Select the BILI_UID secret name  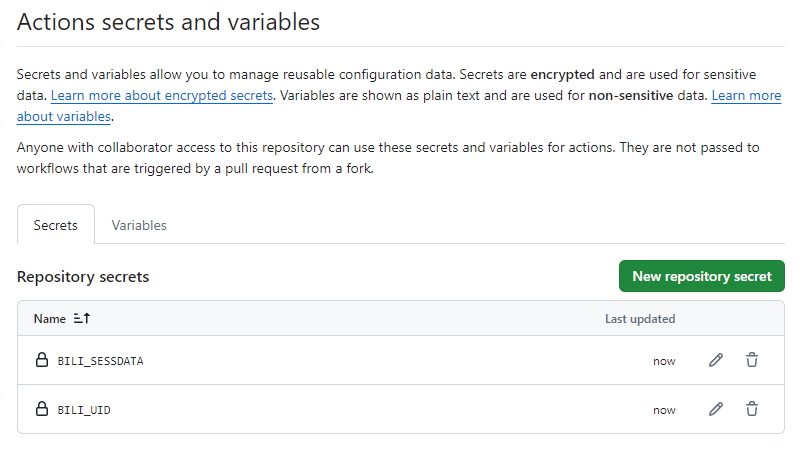click(84, 410)
